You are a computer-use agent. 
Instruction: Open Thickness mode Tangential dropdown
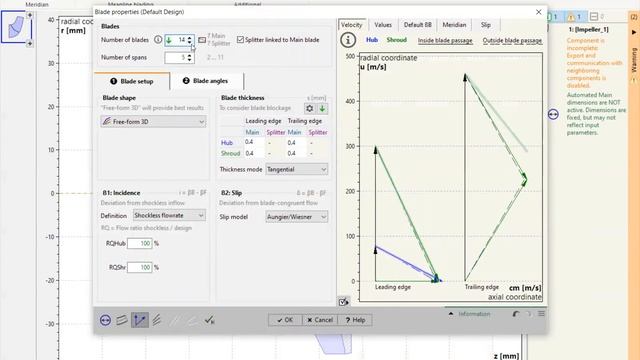[296, 169]
